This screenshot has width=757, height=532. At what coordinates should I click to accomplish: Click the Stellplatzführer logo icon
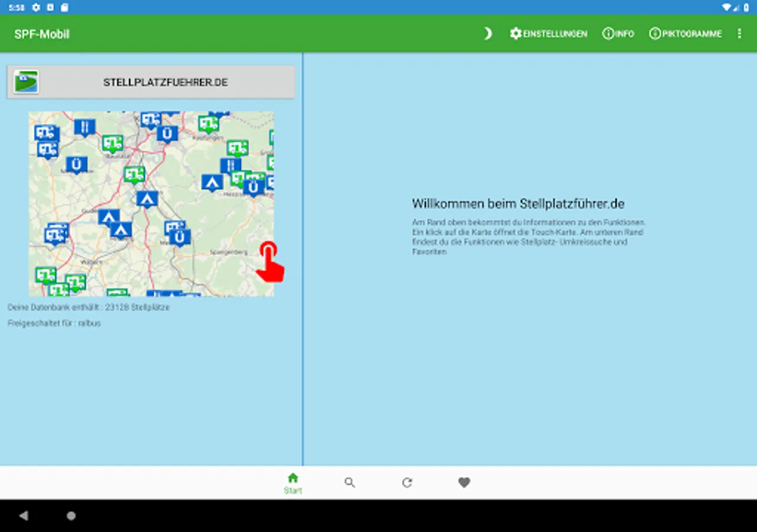(x=26, y=82)
